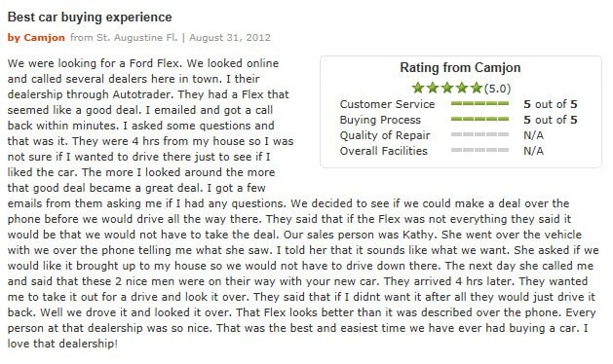Screen dimensions: 613x364
Task: Click the Customer Service green rating bar
Action: pyautogui.click(x=479, y=103)
